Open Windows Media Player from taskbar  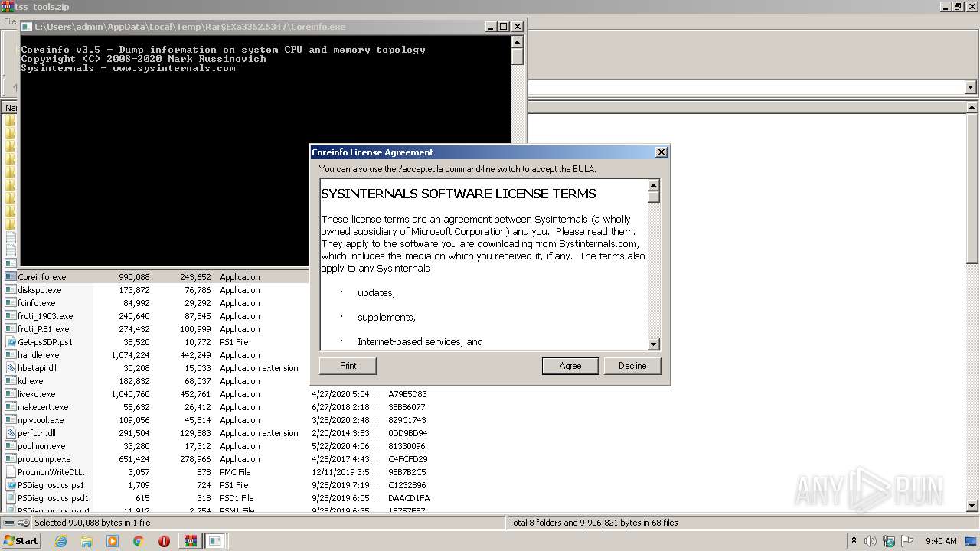[113, 541]
